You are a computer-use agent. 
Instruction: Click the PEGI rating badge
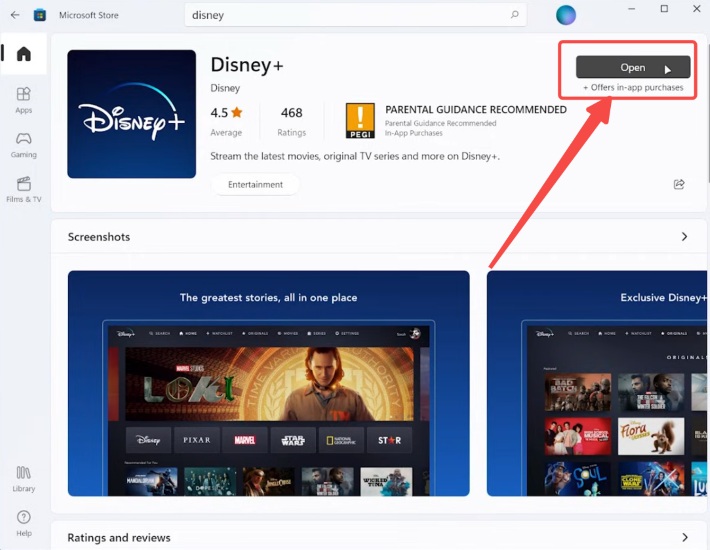(360, 120)
